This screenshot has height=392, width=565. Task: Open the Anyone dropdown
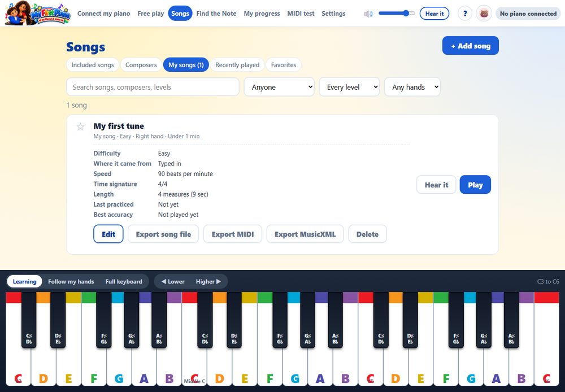pos(279,87)
